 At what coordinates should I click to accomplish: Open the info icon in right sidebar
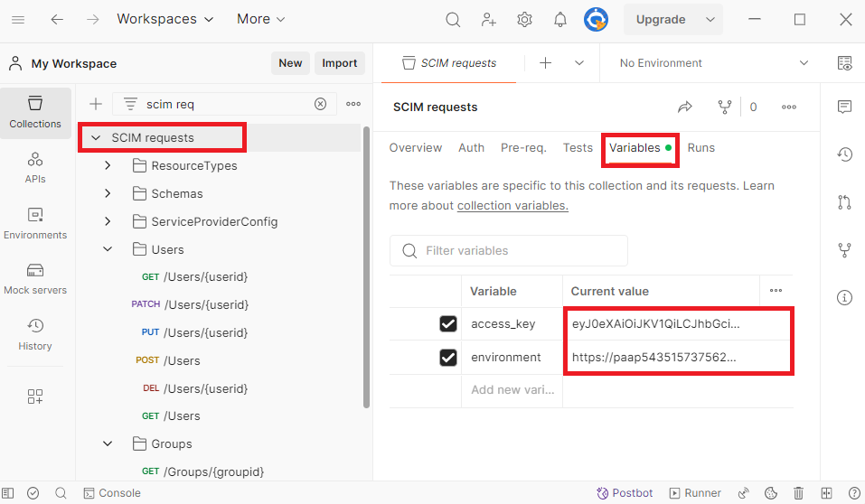(844, 298)
